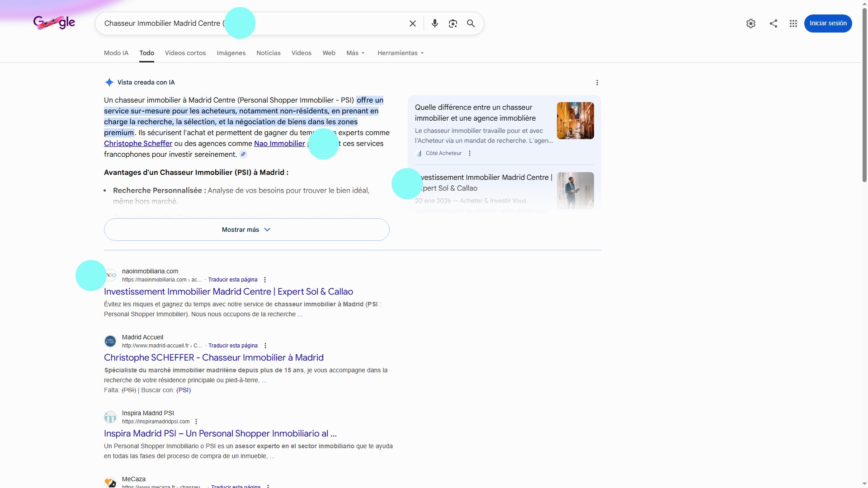The image size is (868, 488).
Task: Open more options for naoinmobiliaria.com result
Action: [265, 280]
